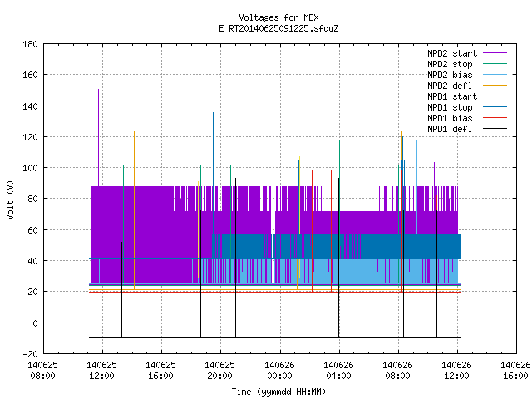Click the '140625 08:00' time tick label
532x399 pixels.
(x=42, y=371)
